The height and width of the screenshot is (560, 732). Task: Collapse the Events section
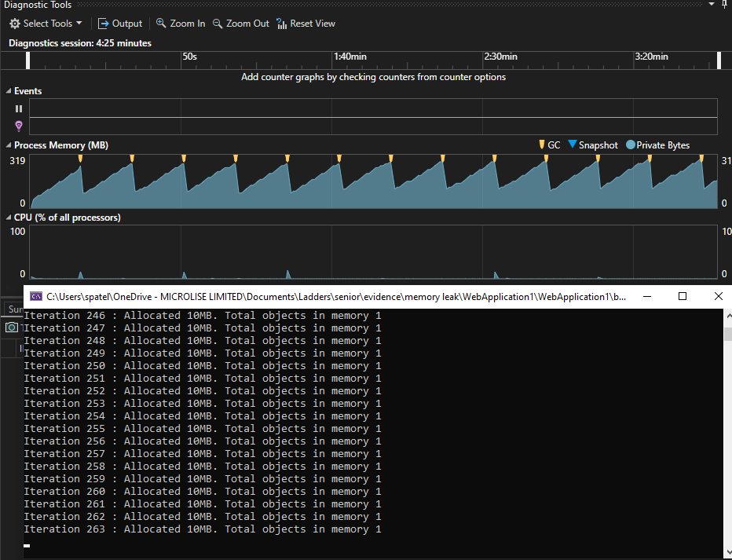(x=9, y=91)
